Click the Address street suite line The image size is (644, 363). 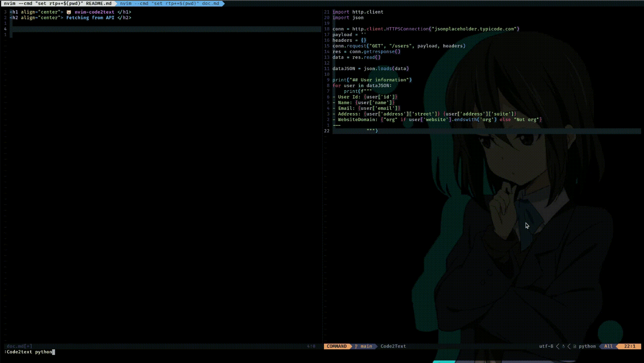(x=425, y=114)
